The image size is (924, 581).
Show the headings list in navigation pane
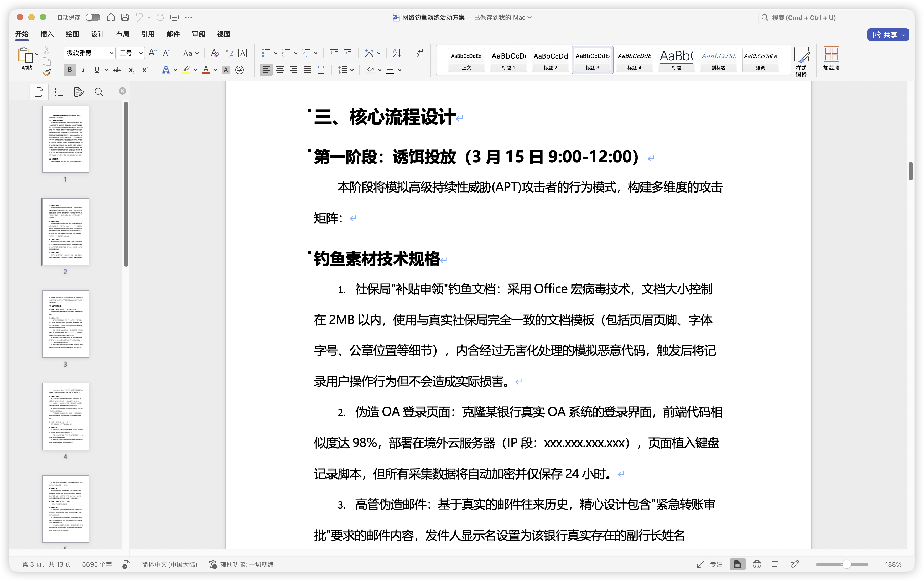pos(59,92)
